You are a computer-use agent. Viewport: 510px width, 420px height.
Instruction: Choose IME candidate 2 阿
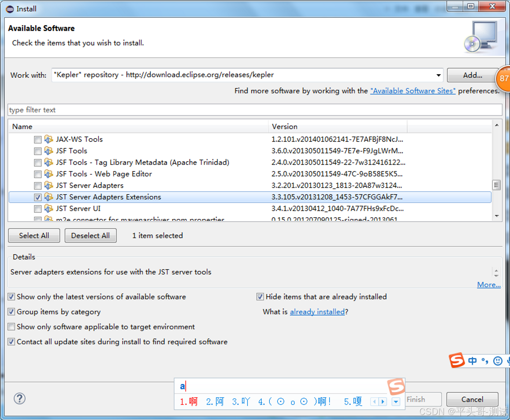215,402
